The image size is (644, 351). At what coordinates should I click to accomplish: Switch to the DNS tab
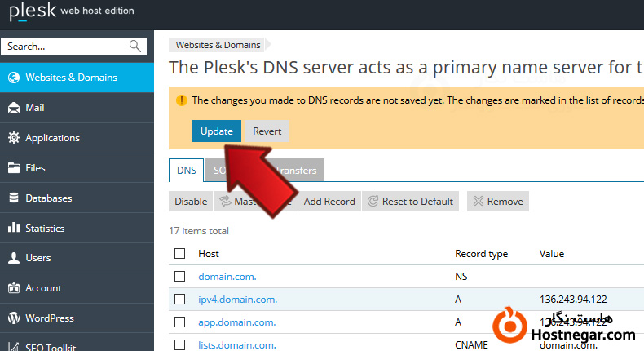186,170
